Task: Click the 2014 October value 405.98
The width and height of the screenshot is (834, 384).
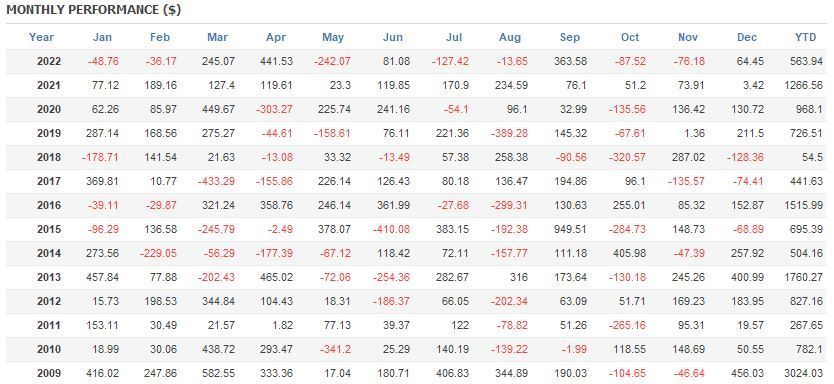Action: pos(628,253)
